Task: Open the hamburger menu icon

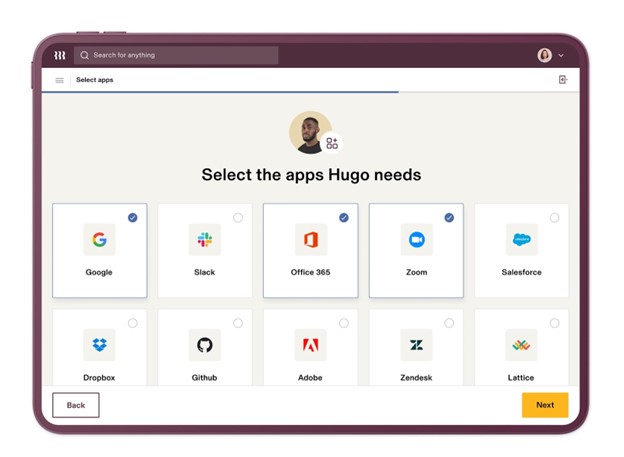Action: (x=60, y=80)
